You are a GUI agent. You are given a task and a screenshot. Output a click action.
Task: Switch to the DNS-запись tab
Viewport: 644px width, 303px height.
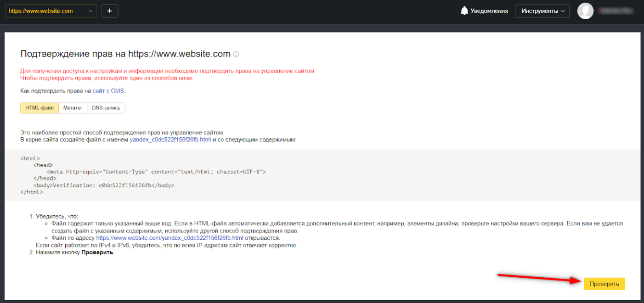106,108
